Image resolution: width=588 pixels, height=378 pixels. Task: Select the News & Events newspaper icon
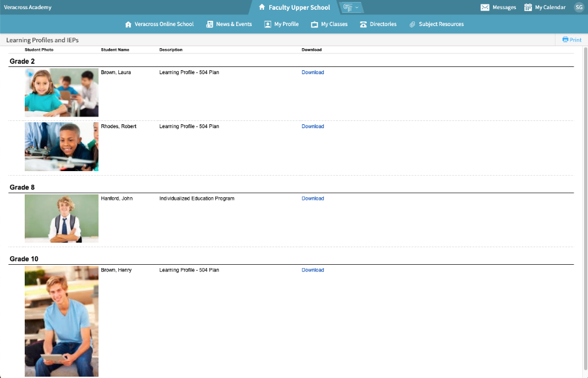(x=209, y=23)
